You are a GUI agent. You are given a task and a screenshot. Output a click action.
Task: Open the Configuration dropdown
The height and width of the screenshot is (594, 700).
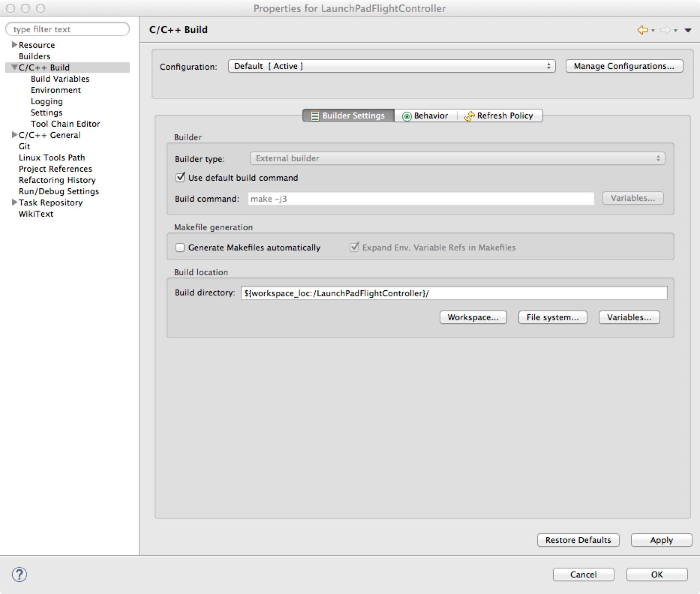[x=392, y=66]
